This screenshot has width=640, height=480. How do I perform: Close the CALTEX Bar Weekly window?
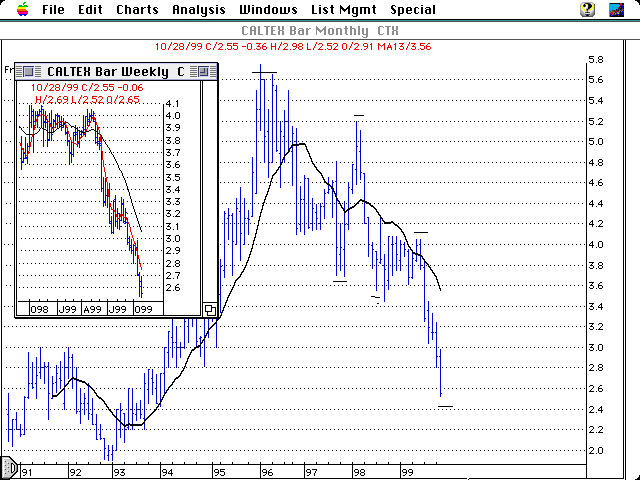28,72
